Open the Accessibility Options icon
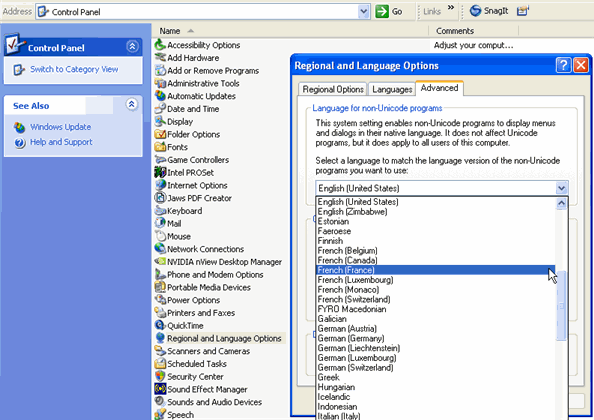Viewport: 594px width, 420px height. (x=160, y=45)
